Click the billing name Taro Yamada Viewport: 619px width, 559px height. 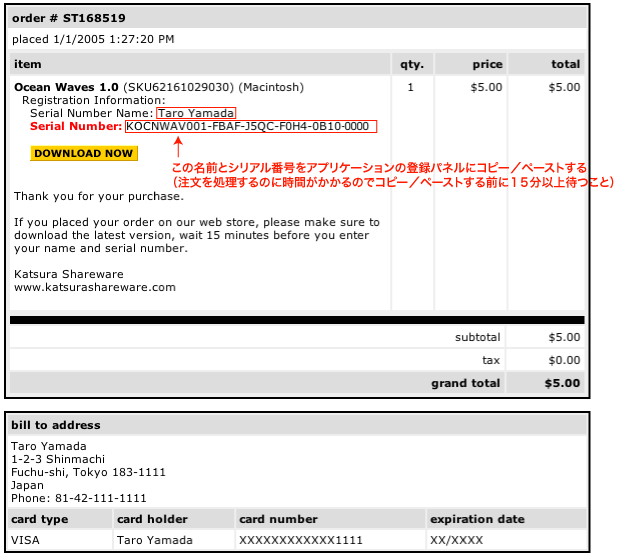tap(49, 446)
